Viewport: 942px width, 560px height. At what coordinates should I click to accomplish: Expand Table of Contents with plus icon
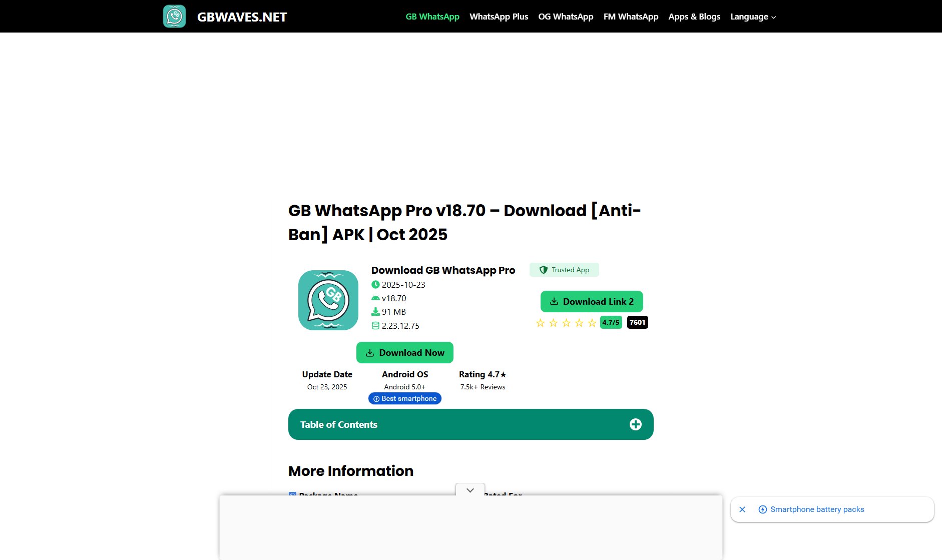[x=635, y=424]
